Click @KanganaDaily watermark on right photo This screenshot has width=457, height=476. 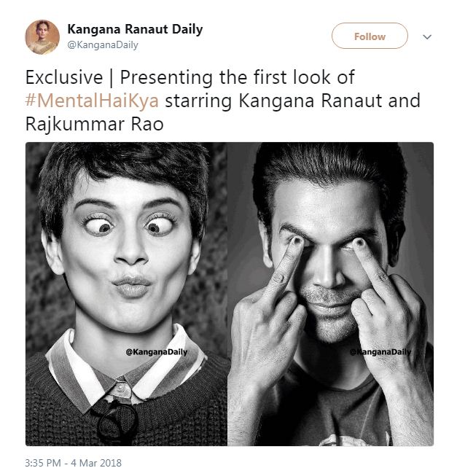[x=381, y=351]
